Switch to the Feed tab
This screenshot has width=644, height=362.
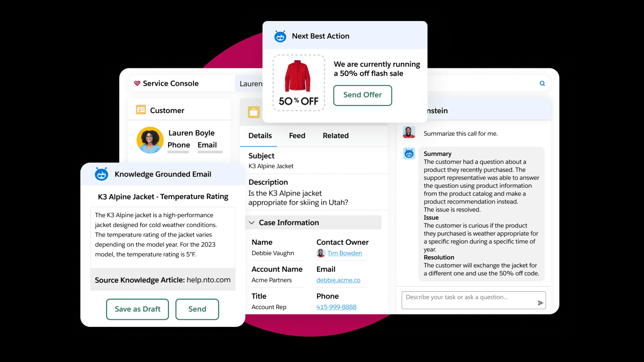coord(297,136)
